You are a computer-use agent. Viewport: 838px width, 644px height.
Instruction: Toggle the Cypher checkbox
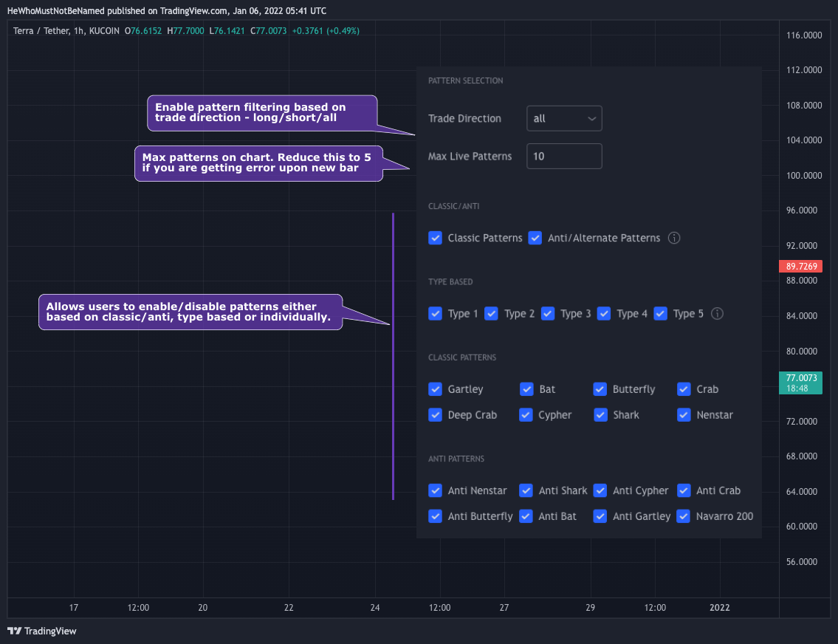(x=526, y=415)
